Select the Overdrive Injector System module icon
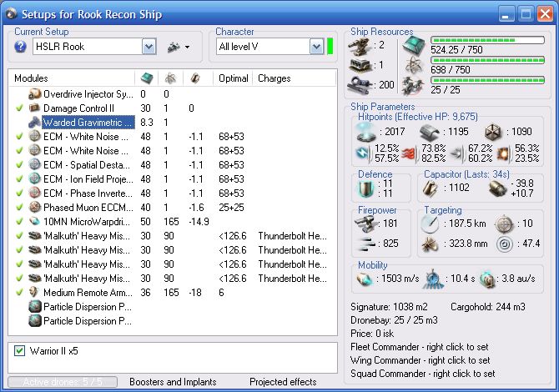This screenshot has width=559, height=392. tap(34, 94)
